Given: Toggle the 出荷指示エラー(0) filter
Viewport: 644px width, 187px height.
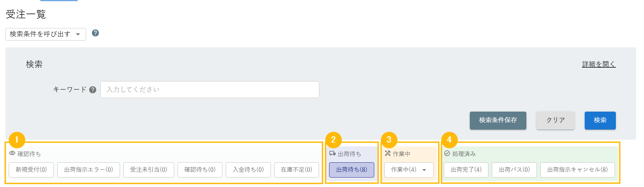Looking at the screenshot, I should point(88,170).
